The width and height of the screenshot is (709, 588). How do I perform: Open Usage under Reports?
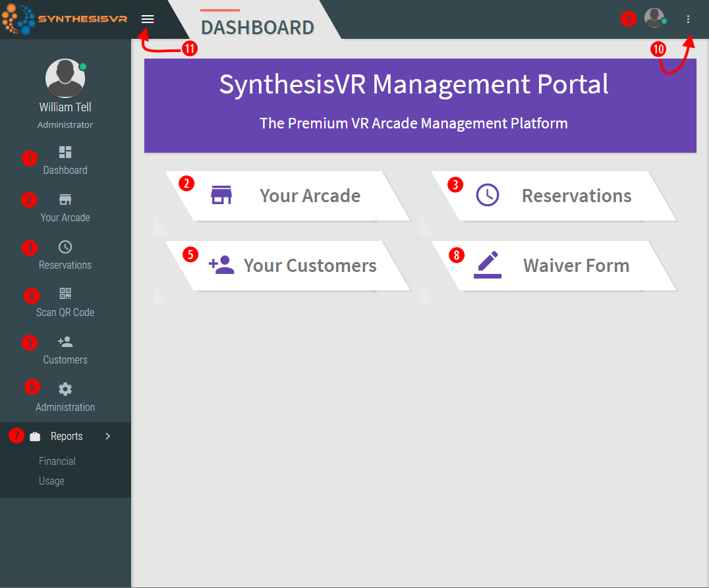(51, 481)
